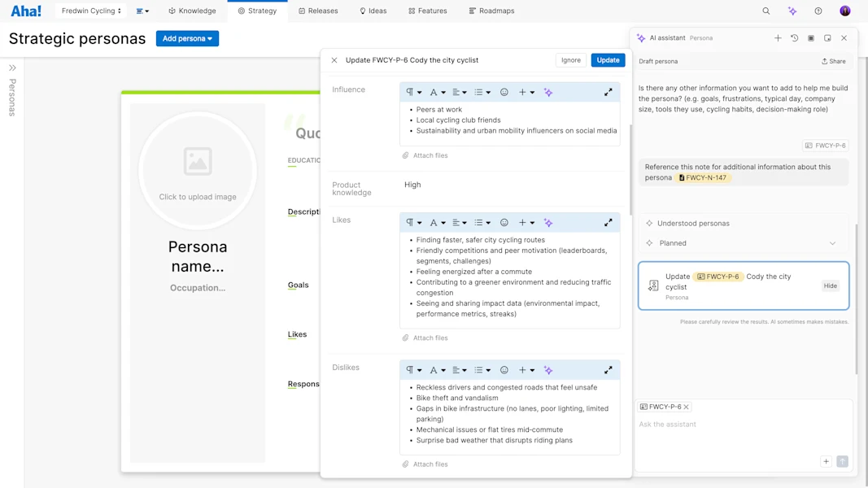Click to upload persona image

coord(198,171)
